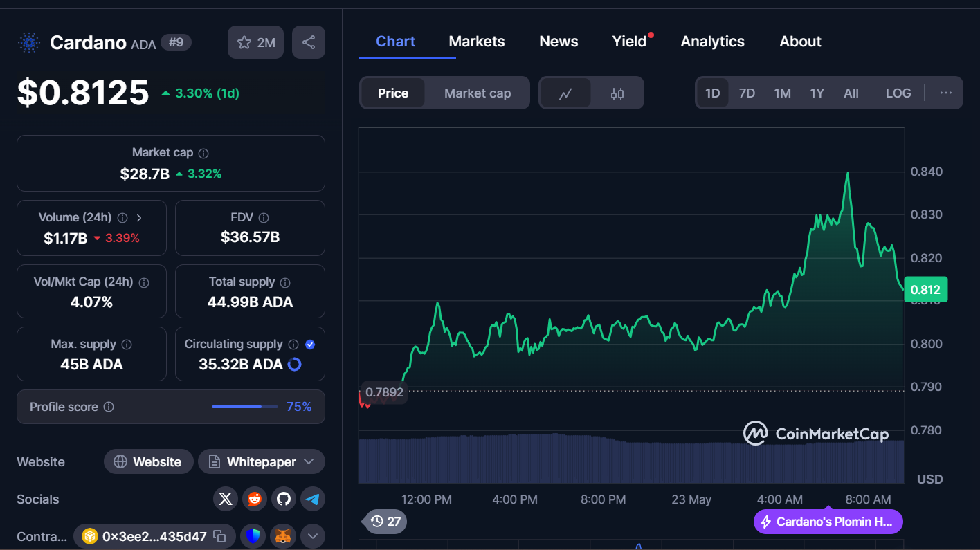Show Market cap info tooltip icon
This screenshot has width=980, height=550.
(x=203, y=153)
